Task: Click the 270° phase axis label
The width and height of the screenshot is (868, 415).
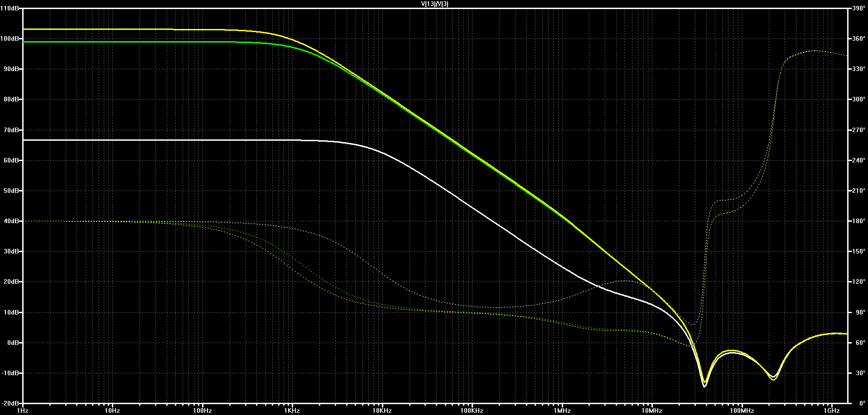Action: 858,130
